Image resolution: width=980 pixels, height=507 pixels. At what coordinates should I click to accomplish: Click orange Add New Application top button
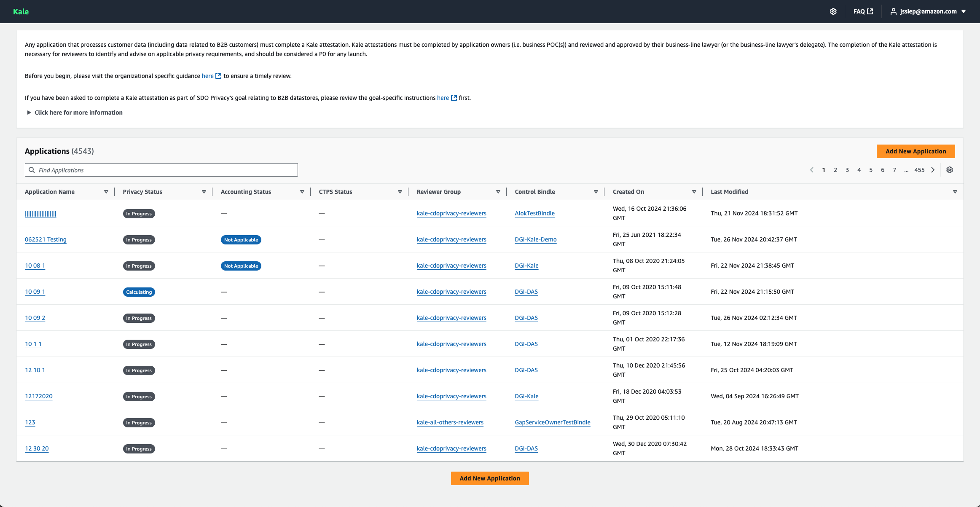click(916, 151)
